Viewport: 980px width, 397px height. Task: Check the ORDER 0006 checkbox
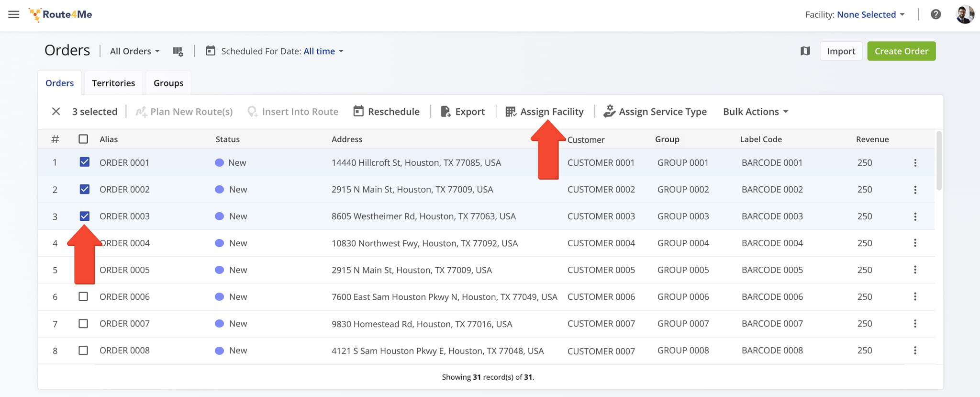coord(83,296)
